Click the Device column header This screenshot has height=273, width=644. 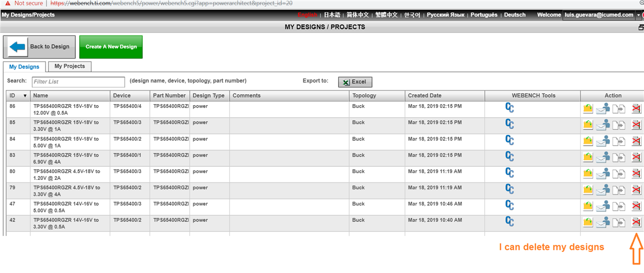[130, 96]
